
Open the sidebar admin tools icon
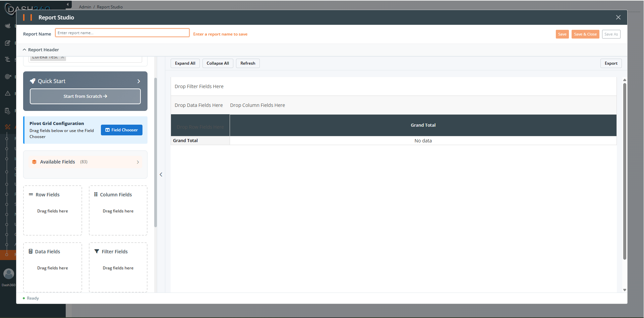[x=8, y=127]
